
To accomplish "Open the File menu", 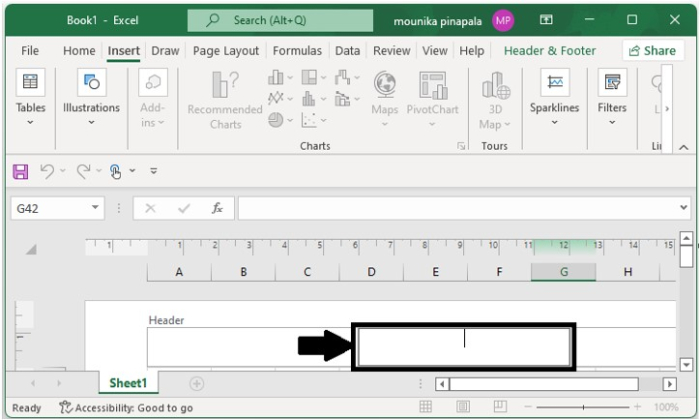I will point(30,50).
